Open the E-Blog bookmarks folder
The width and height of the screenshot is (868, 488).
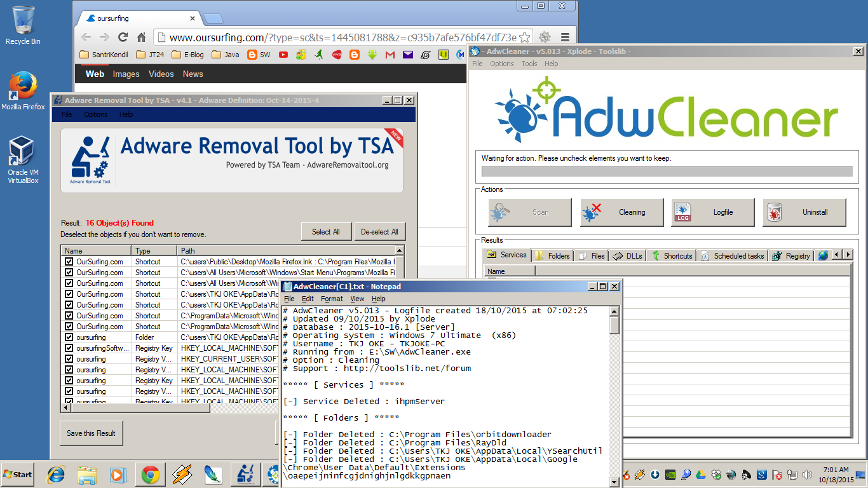[187, 55]
